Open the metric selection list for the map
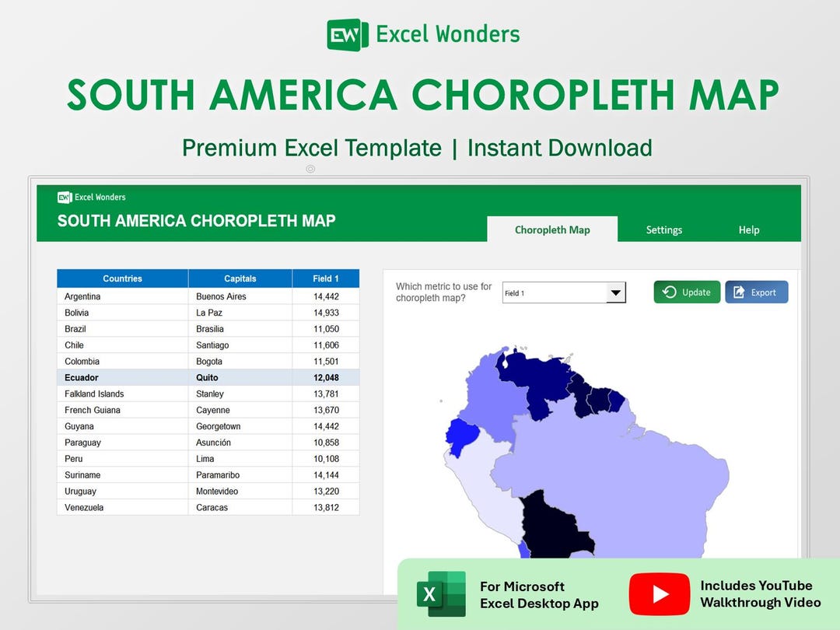Screen dimensions: 840x630 (564, 292)
